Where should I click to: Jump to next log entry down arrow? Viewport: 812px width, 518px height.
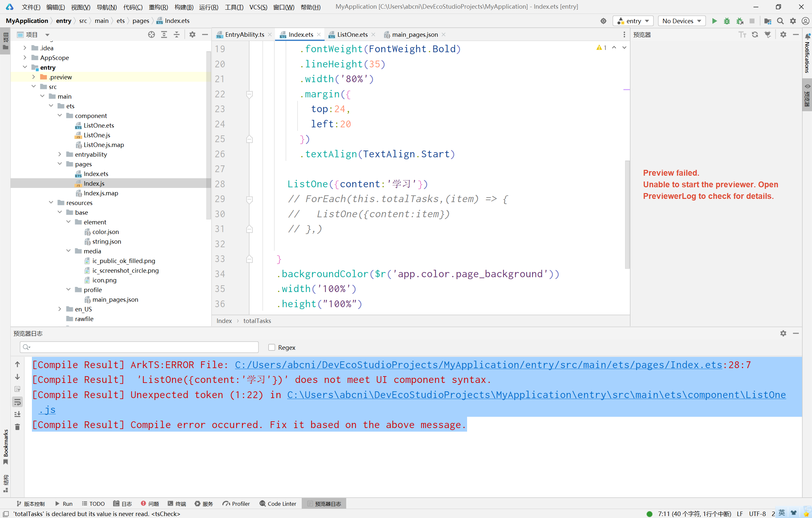pyautogui.click(x=17, y=377)
